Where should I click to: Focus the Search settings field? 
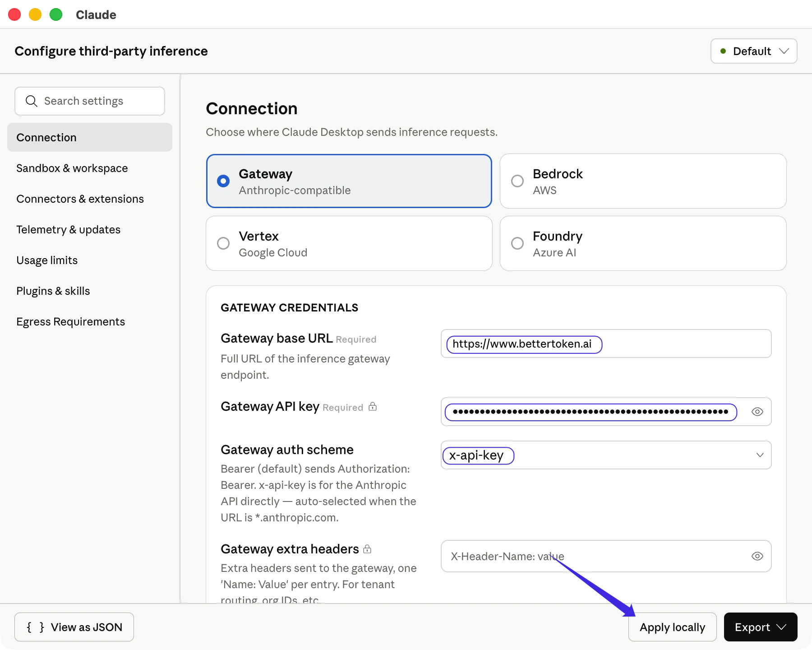coord(90,101)
